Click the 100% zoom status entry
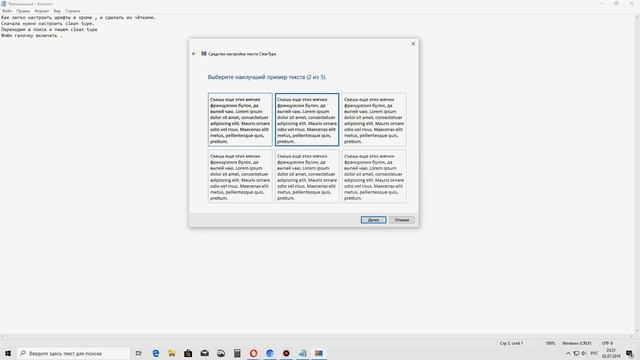This screenshot has width=640, height=360. point(550,343)
